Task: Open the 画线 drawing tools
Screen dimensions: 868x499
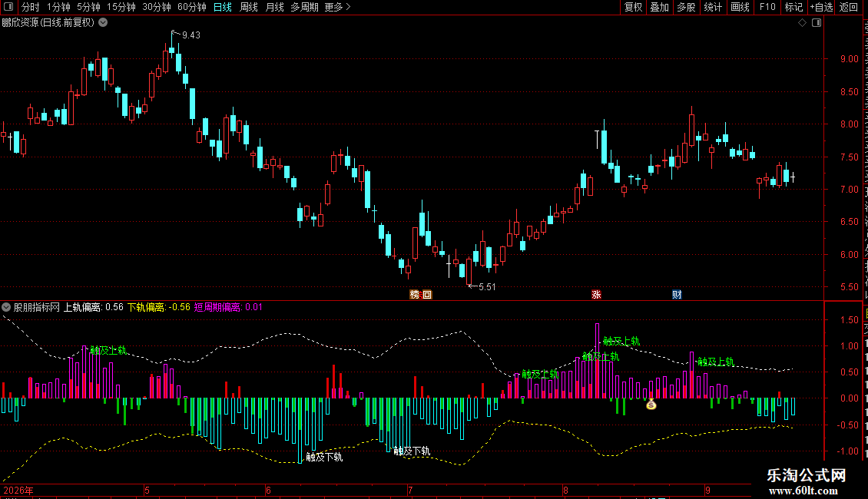Action: [740, 7]
